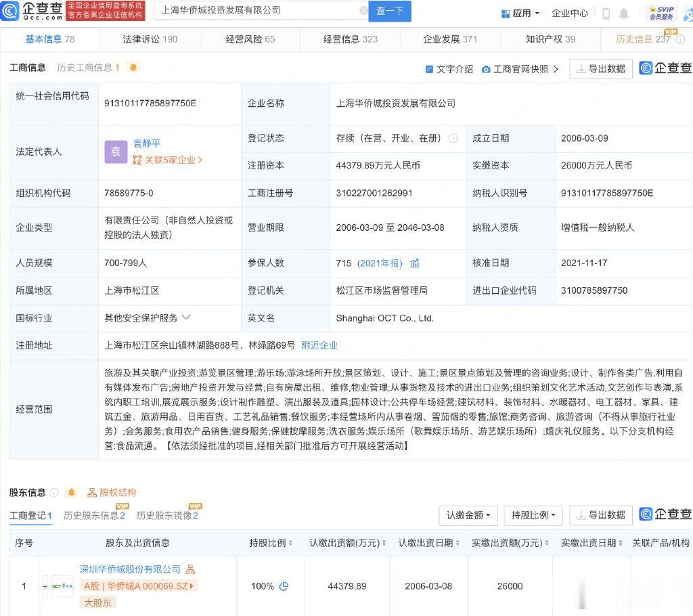Click the OCT shareholder logo thumbnail

pyautogui.click(x=62, y=586)
